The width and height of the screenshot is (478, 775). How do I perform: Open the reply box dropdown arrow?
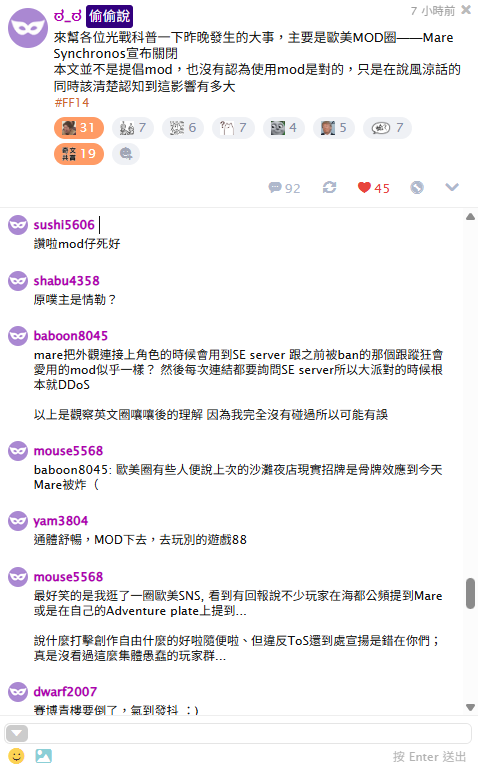click(x=17, y=733)
